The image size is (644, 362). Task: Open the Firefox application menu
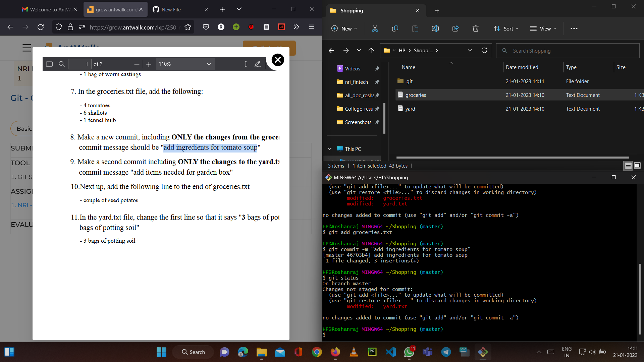pyautogui.click(x=311, y=27)
